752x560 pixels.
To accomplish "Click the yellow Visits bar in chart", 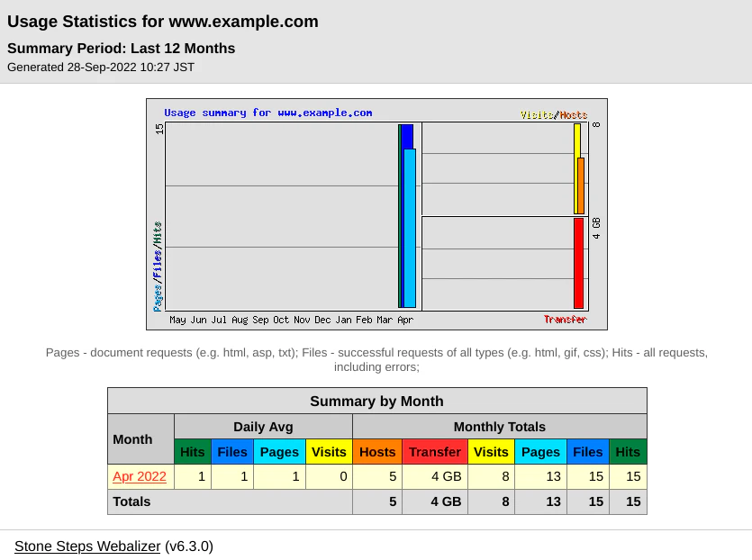I will tap(576, 168).
